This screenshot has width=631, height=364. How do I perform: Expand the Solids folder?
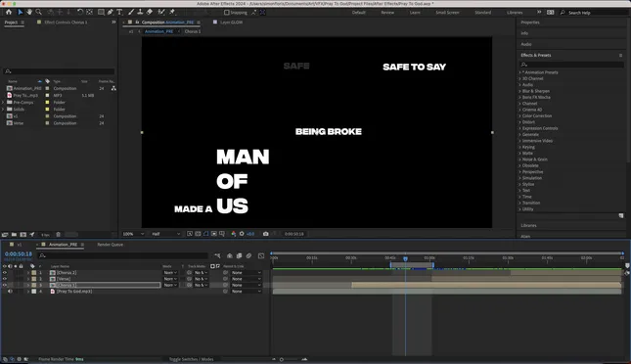tap(3, 110)
